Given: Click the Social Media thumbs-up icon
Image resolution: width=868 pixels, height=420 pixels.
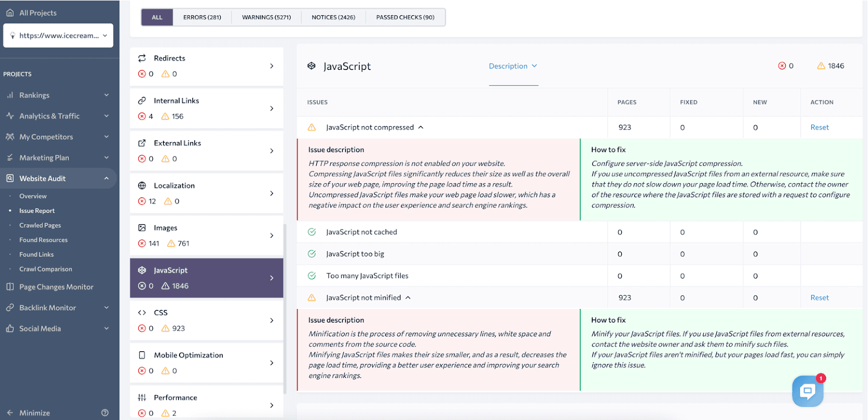Looking at the screenshot, I should pos(10,328).
